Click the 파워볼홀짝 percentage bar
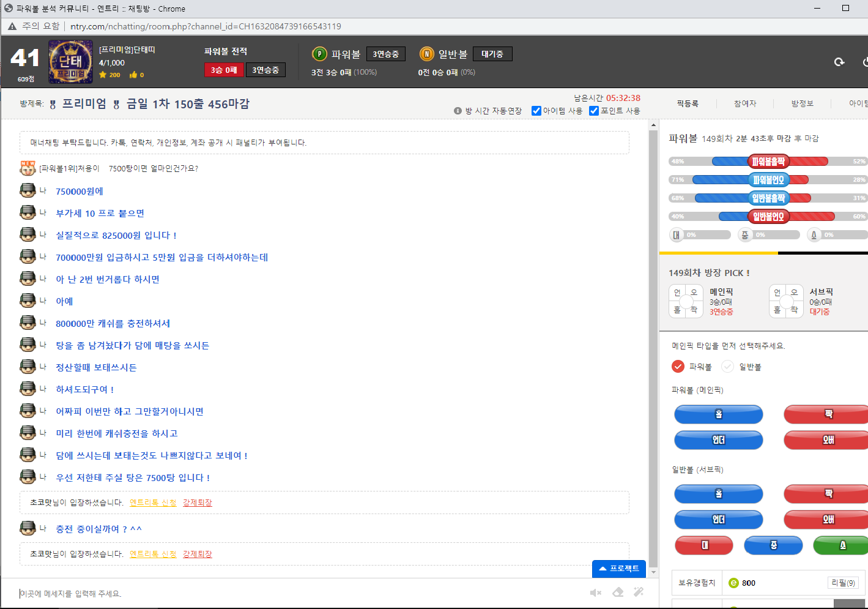Image resolution: width=868 pixels, height=609 pixels. [768, 162]
